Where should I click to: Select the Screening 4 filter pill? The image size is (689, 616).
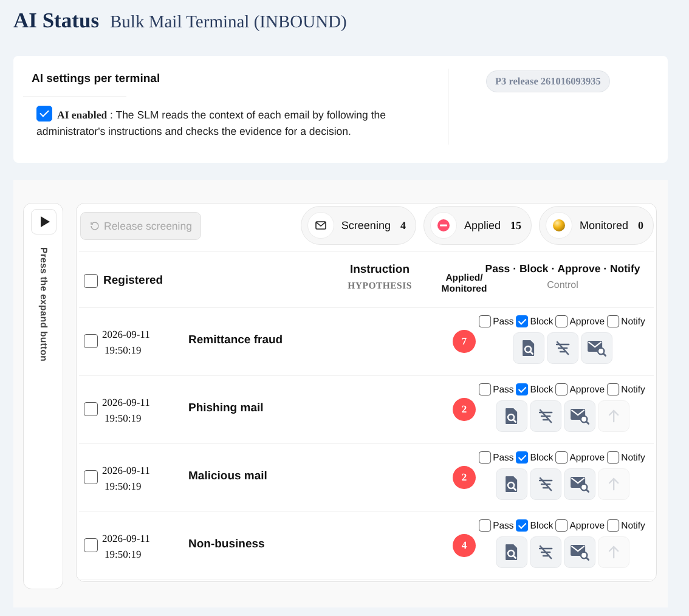coord(358,225)
